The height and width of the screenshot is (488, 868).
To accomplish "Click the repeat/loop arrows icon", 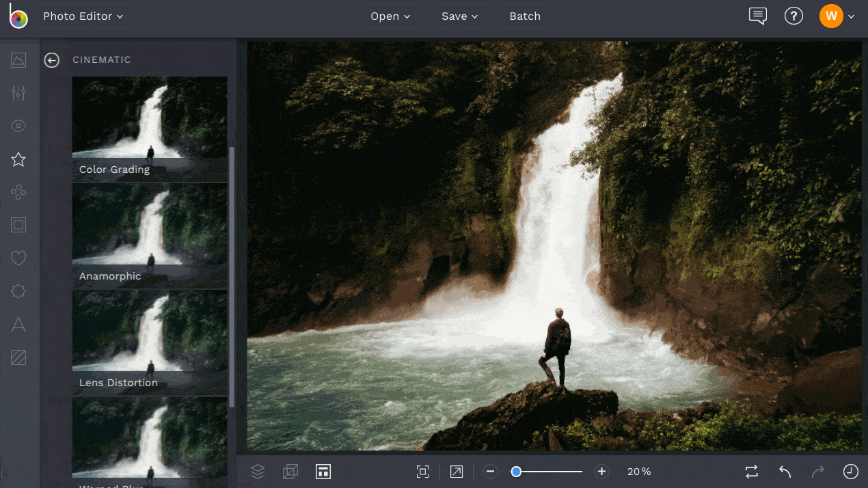I will coord(752,472).
